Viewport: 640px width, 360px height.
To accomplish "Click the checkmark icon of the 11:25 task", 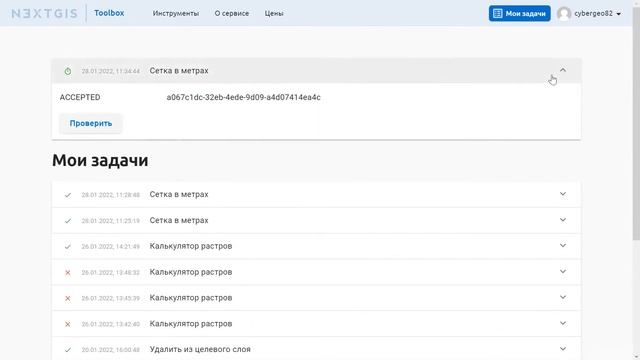I will [68, 221].
